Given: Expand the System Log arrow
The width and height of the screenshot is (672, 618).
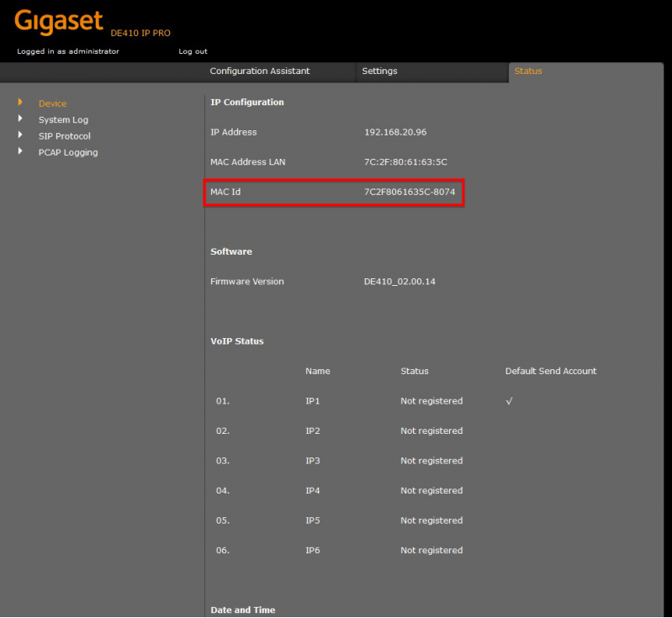Looking at the screenshot, I should 20,119.
